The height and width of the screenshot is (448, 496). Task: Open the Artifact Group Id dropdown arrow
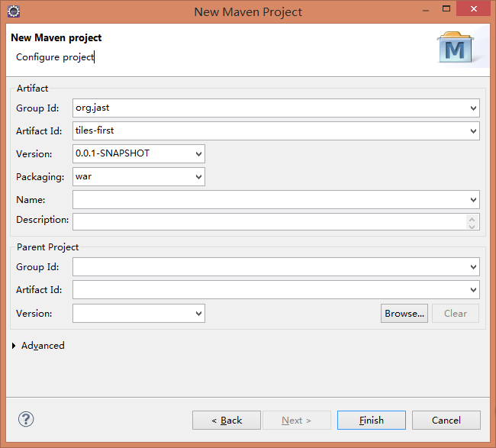tap(473, 108)
